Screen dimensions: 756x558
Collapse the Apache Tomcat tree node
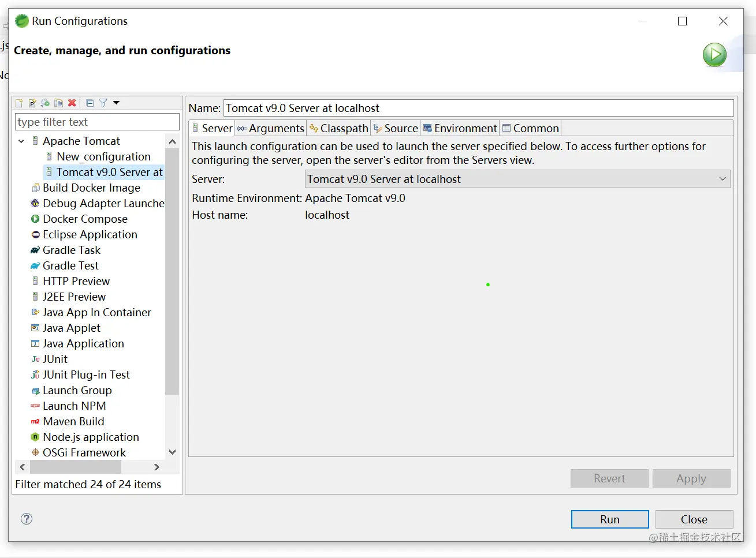(21, 141)
